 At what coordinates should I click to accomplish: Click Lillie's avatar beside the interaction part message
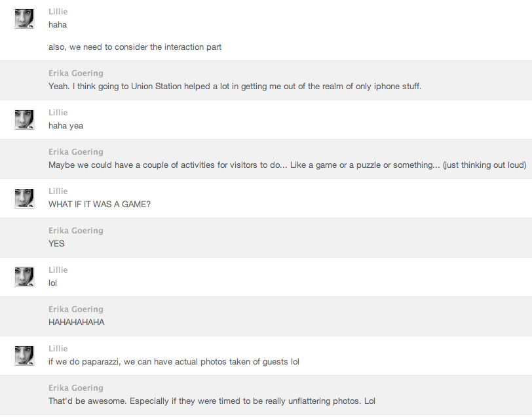pos(24,18)
